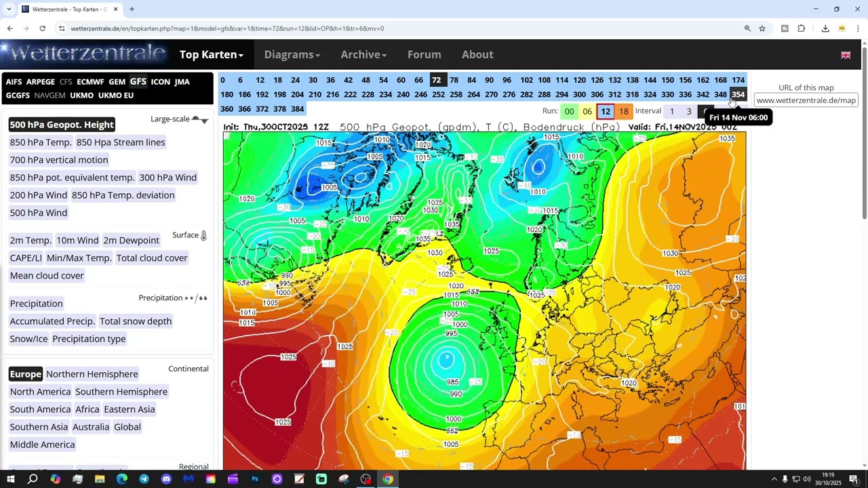868x488 pixels.
Task: Select the CAPE/LI map
Action: click(x=26, y=258)
